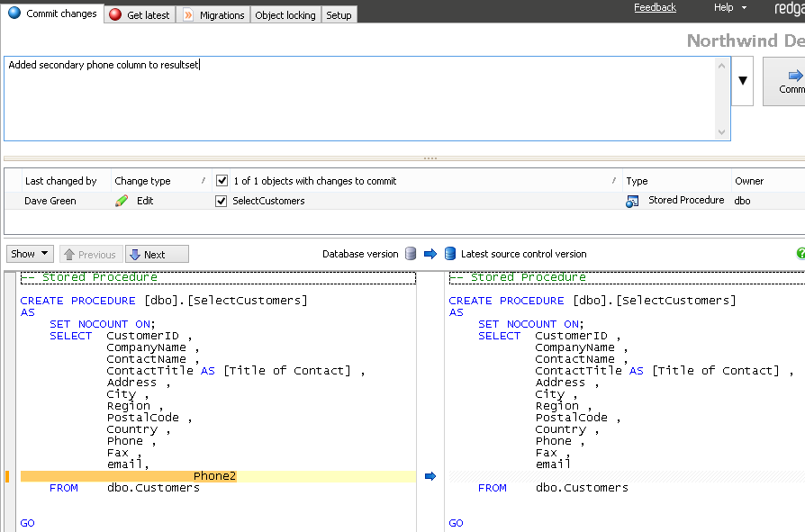Toggle the select-all objects checkbox

point(222,181)
